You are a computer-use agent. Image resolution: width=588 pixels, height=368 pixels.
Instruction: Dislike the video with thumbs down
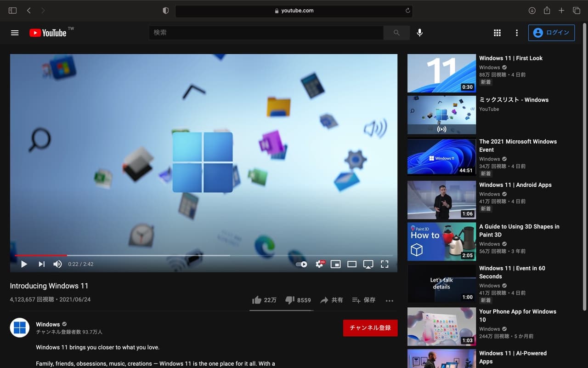point(298,300)
